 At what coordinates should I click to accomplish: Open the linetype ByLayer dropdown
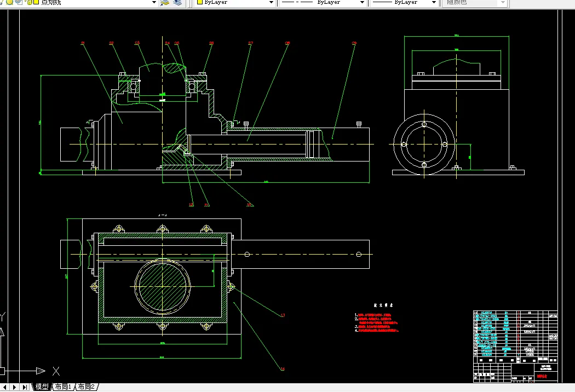[x=362, y=2]
